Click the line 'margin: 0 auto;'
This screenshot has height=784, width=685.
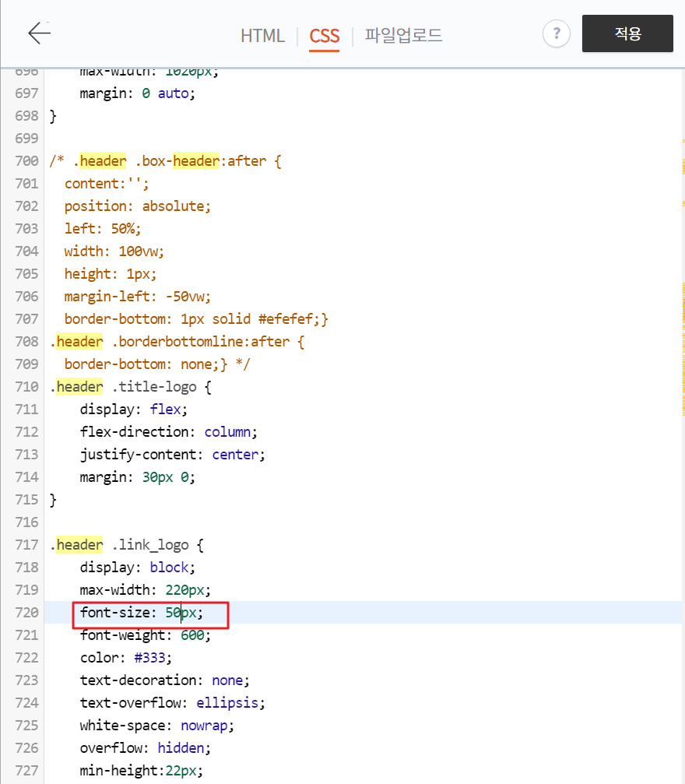[138, 93]
